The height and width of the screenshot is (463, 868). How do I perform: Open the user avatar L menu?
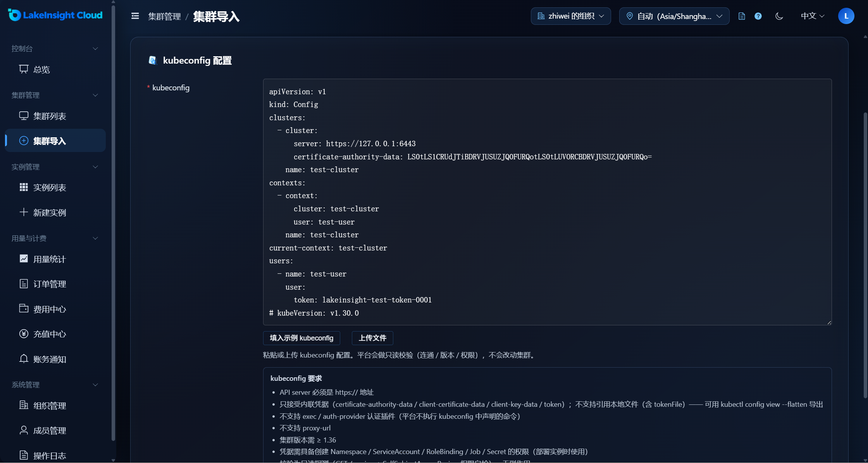[846, 16]
